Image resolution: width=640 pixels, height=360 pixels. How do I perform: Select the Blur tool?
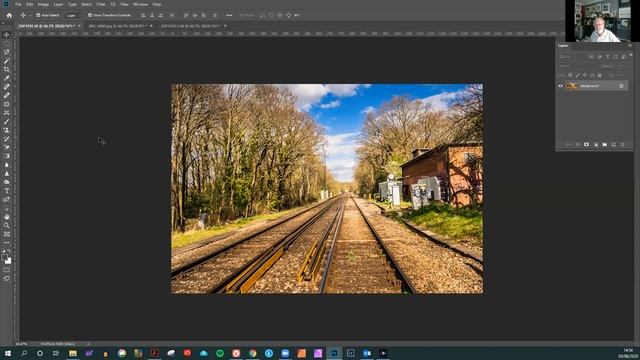pos(7,165)
